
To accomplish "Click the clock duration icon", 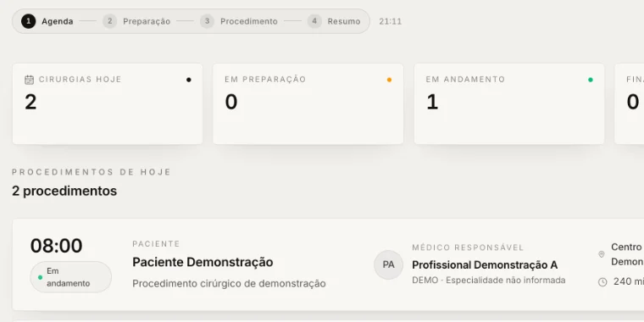I will pos(602,281).
